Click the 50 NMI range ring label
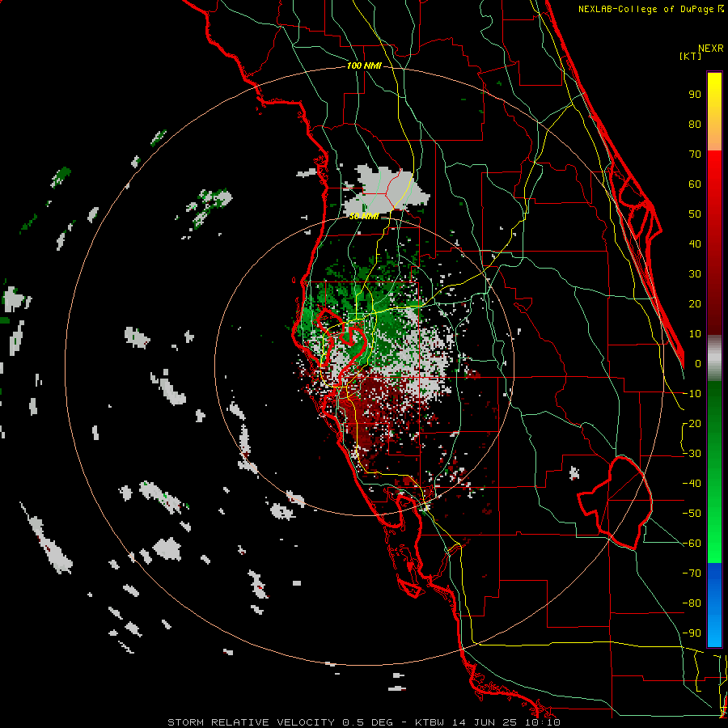Image resolution: width=728 pixels, height=728 pixels. tap(363, 216)
